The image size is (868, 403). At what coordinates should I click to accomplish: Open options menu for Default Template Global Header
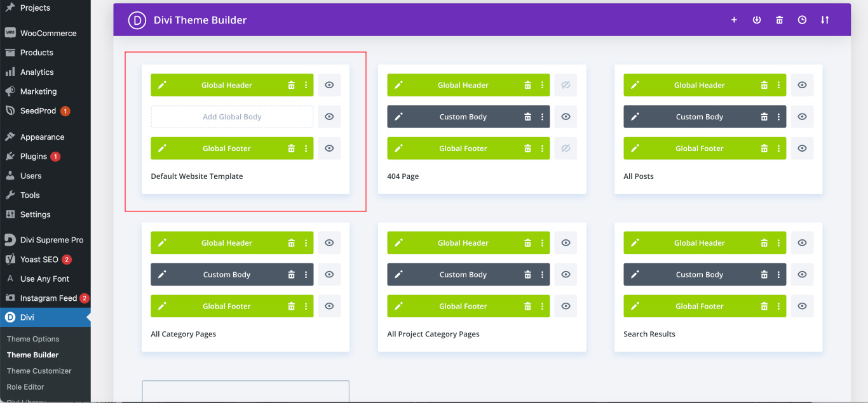[306, 85]
